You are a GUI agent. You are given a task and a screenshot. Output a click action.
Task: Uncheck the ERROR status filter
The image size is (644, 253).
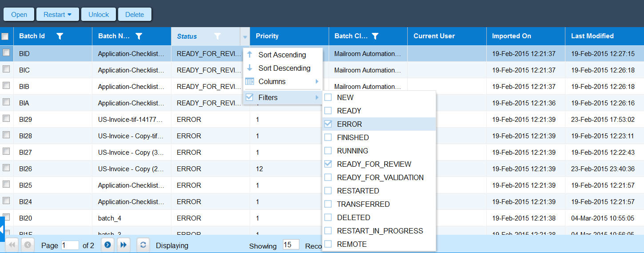[328, 124]
